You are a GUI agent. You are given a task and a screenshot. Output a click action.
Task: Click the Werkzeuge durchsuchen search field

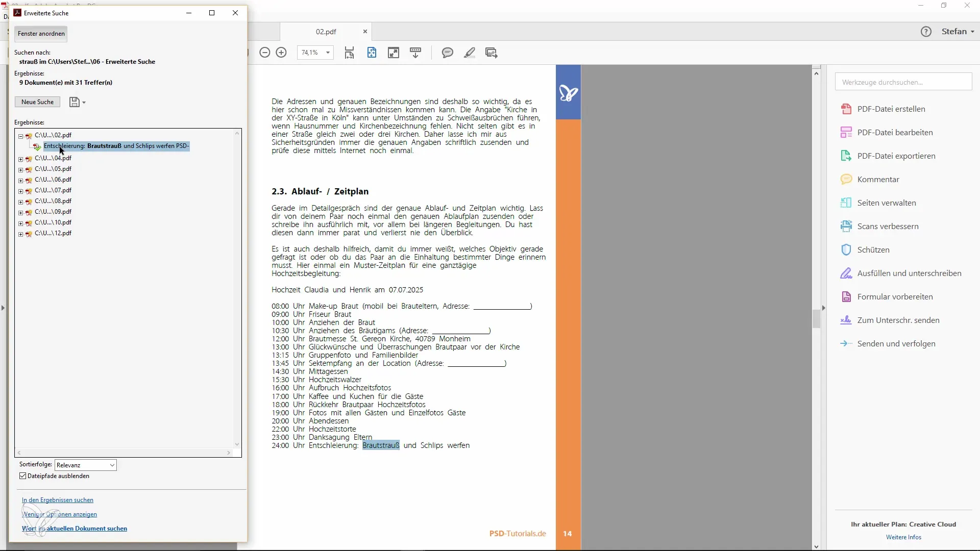tap(903, 82)
